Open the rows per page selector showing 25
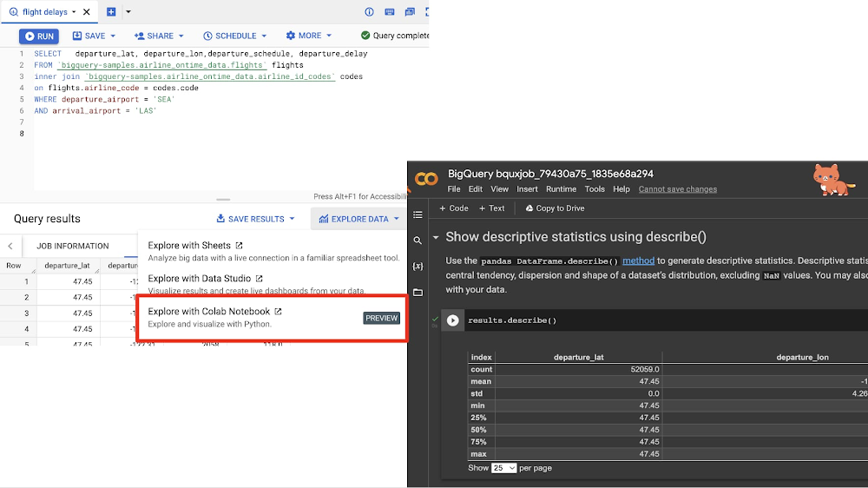The width and height of the screenshot is (868, 488). [x=503, y=468]
